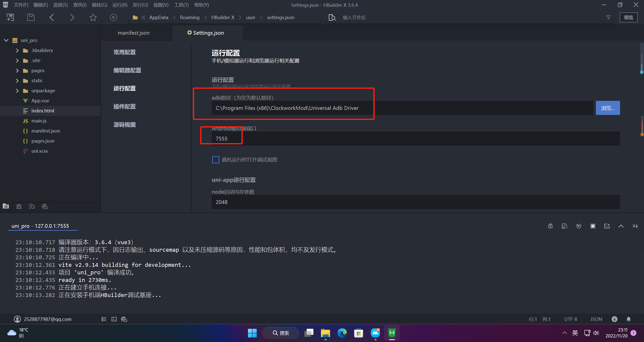Click the new file toolbar icon
644x342 pixels.
pos(10,17)
